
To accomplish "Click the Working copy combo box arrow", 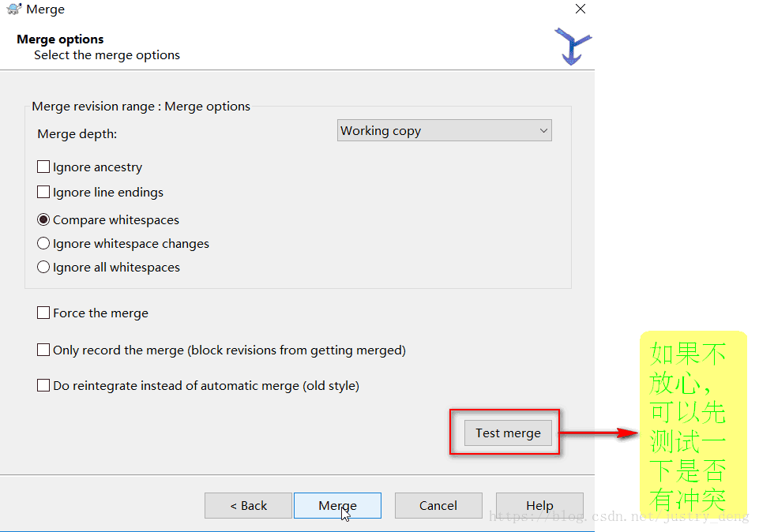I will click(x=543, y=130).
